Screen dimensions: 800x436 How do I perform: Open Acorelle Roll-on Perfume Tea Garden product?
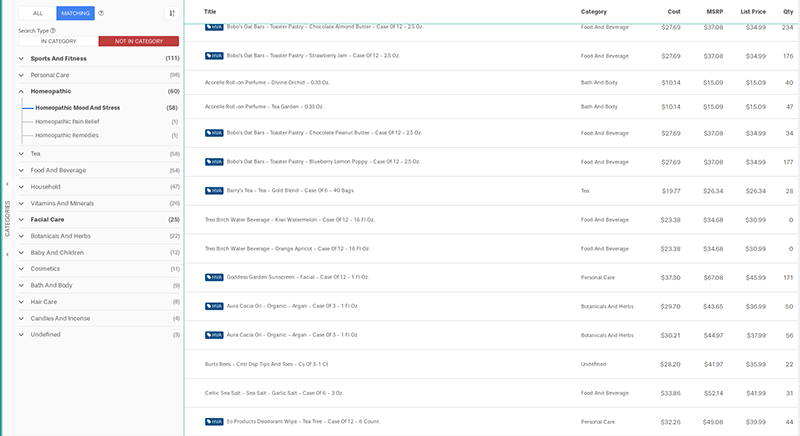(264, 107)
